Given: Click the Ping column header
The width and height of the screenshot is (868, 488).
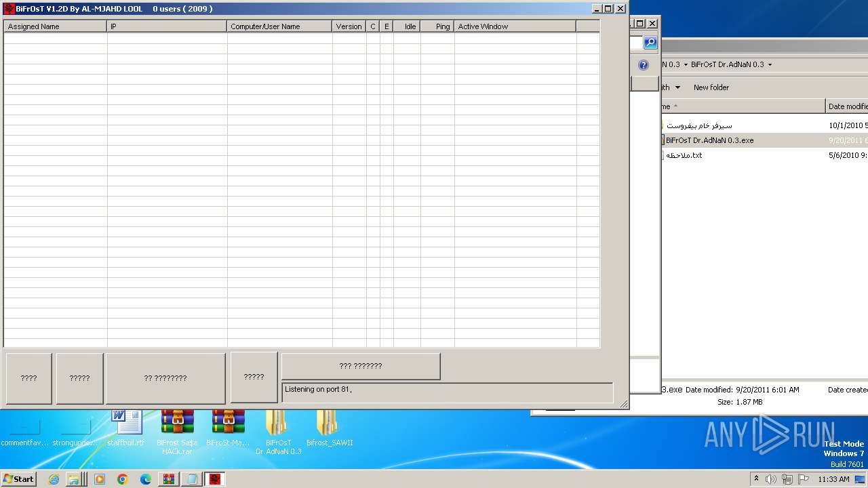Looking at the screenshot, I should (437, 26).
